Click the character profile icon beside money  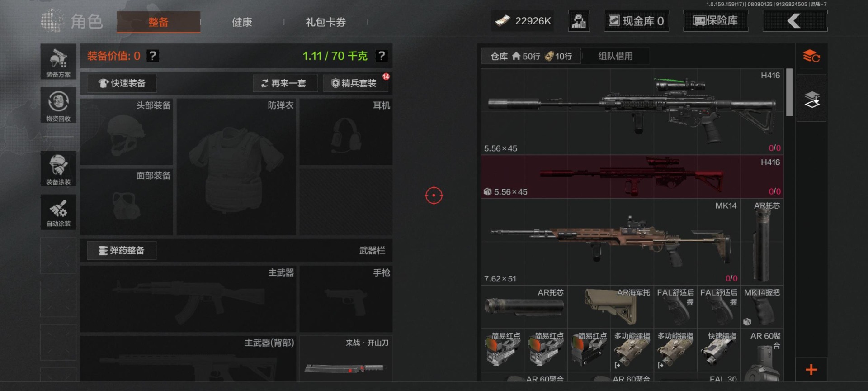[579, 21]
